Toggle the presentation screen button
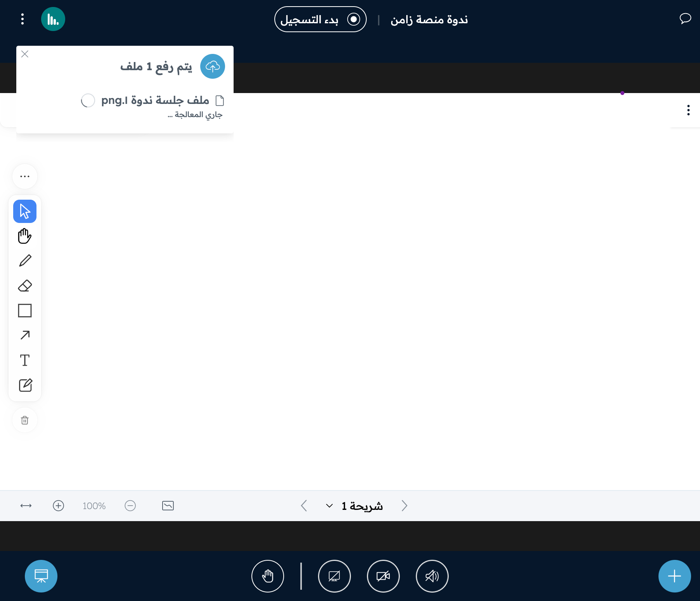This screenshot has height=601, width=700. tap(41, 576)
